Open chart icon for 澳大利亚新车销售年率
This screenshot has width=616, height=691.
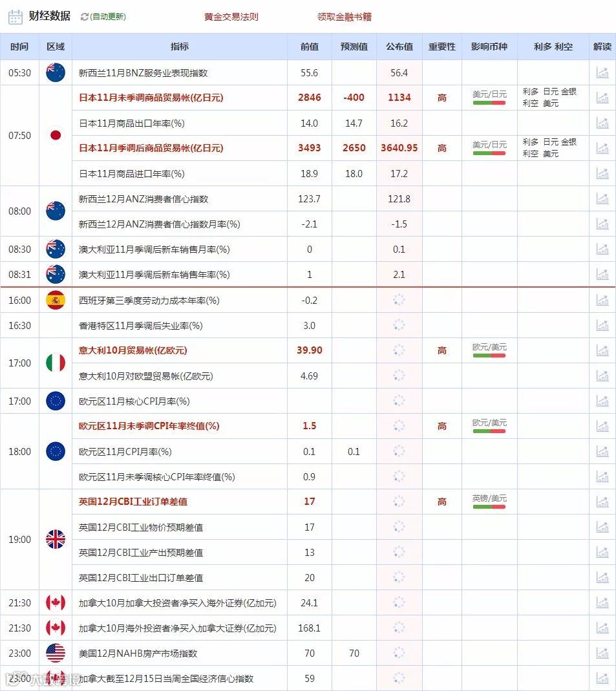point(602,274)
